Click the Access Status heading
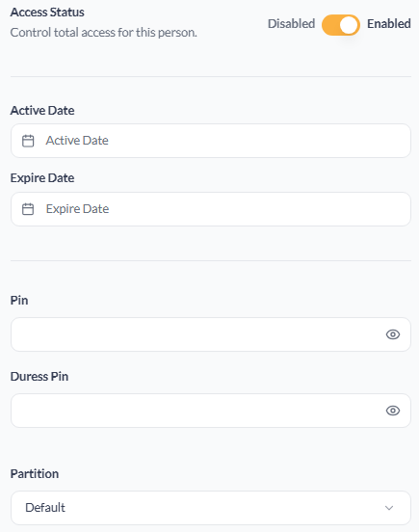The image size is (419, 532). (47, 13)
